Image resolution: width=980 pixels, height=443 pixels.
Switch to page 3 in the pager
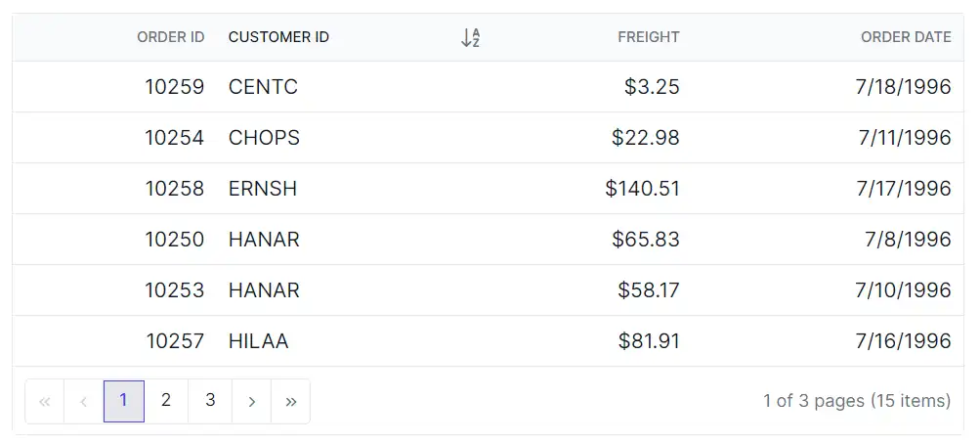(x=210, y=401)
